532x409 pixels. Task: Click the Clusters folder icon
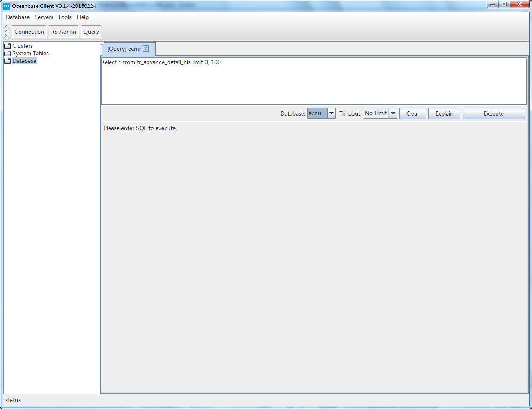[7, 46]
